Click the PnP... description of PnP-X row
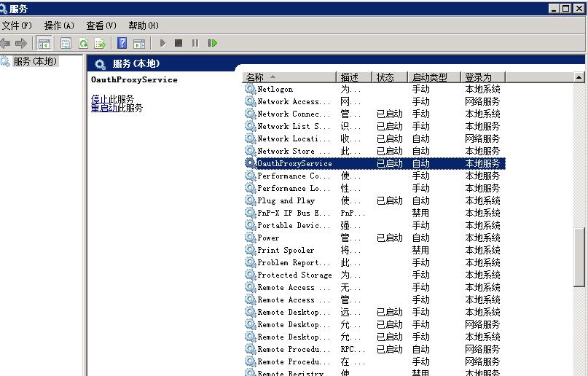 (353, 213)
